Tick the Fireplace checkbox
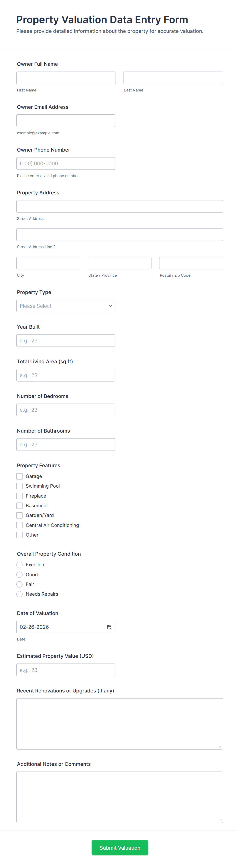 (20, 496)
